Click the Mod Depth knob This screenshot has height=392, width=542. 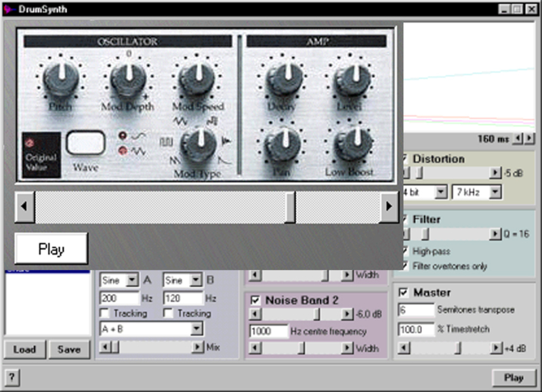click(x=128, y=79)
